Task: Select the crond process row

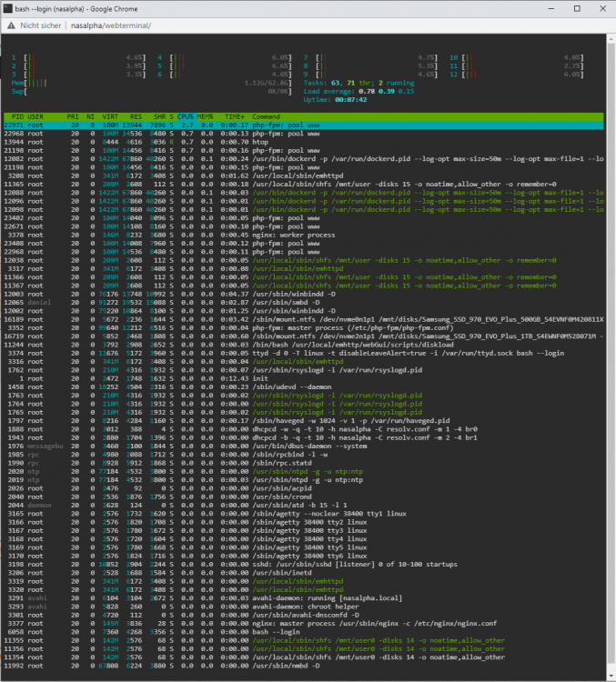Action: (x=303, y=496)
